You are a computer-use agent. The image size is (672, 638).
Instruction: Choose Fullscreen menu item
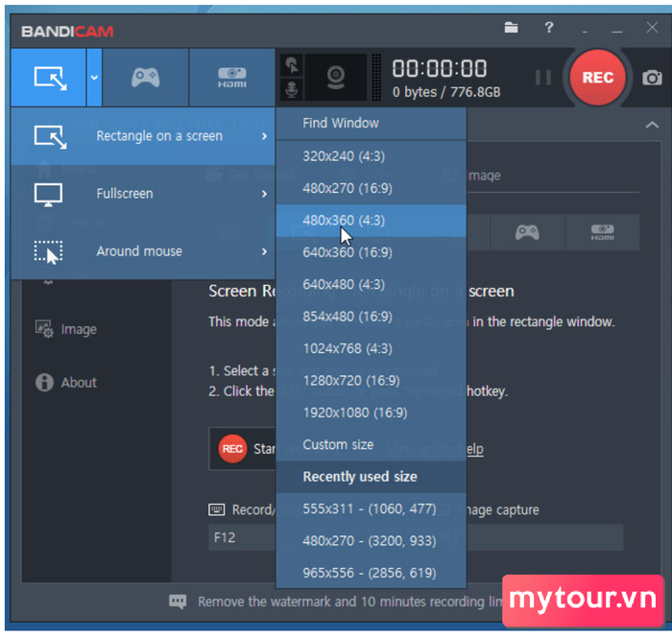tap(143, 194)
